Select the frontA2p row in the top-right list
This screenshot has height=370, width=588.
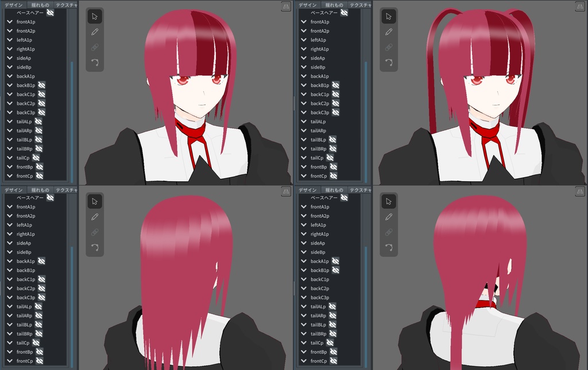coord(329,31)
